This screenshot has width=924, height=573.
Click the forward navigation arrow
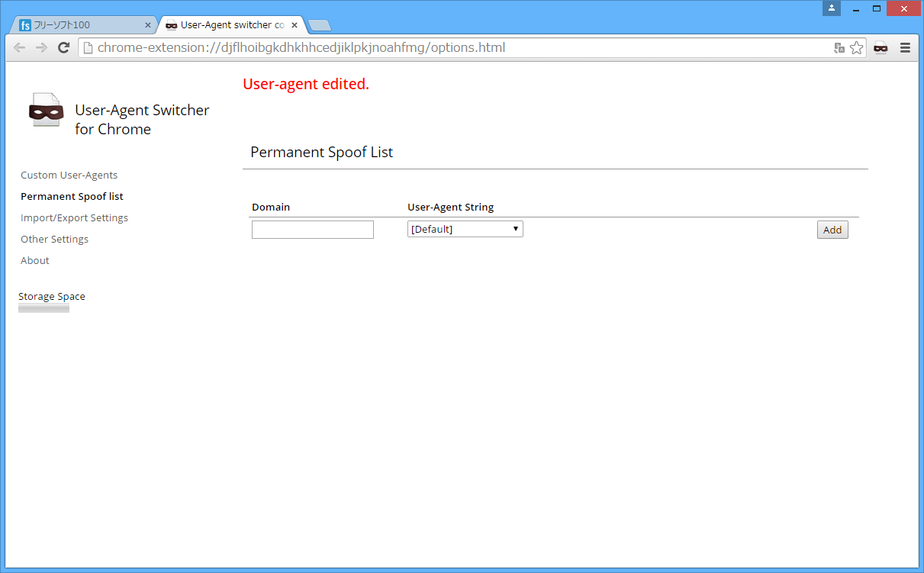tap(41, 47)
